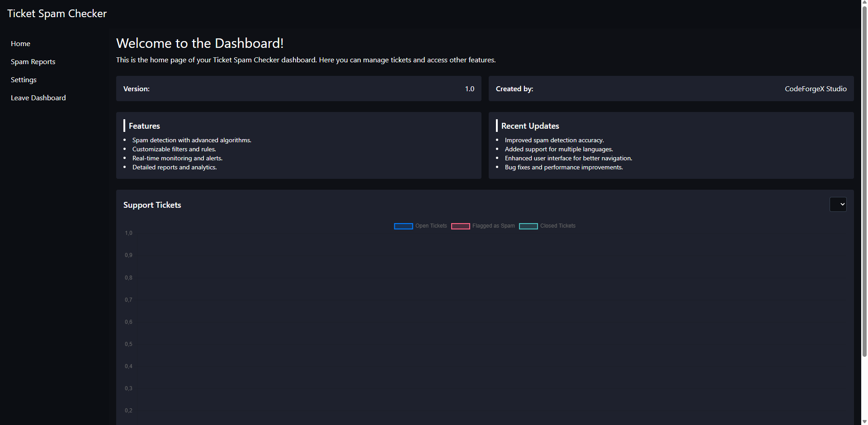Open Settings from the sidebar
Viewport: 868px width, 425px height.
coord(24,80)
